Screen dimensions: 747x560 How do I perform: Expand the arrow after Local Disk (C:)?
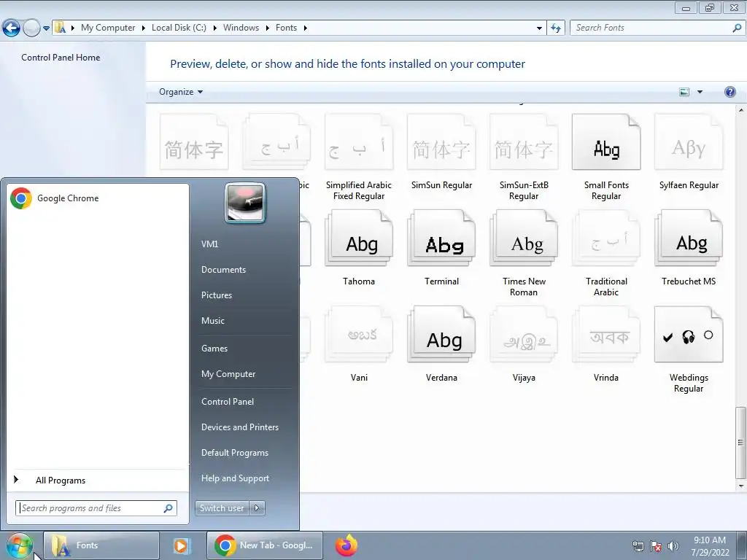coord(215,28)
